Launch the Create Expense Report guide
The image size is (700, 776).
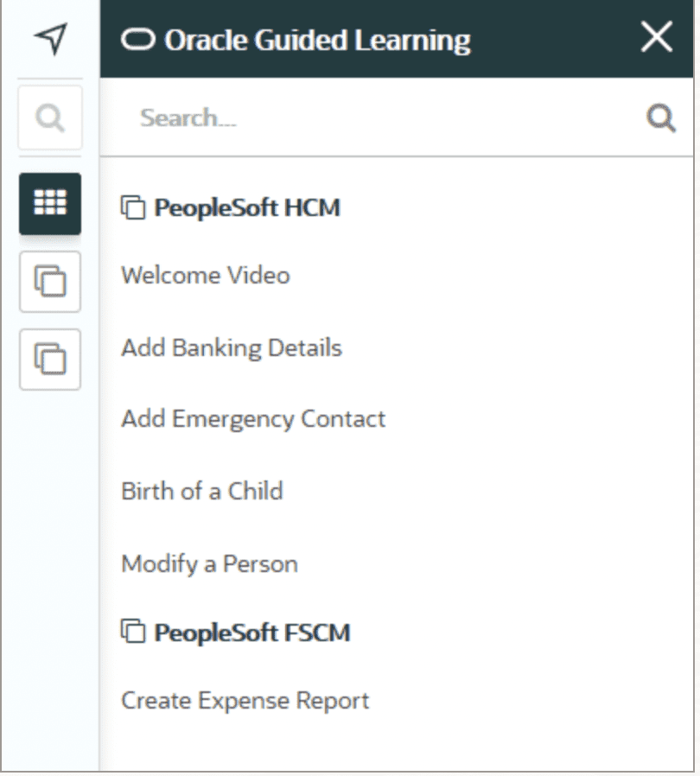click(245, 701)
